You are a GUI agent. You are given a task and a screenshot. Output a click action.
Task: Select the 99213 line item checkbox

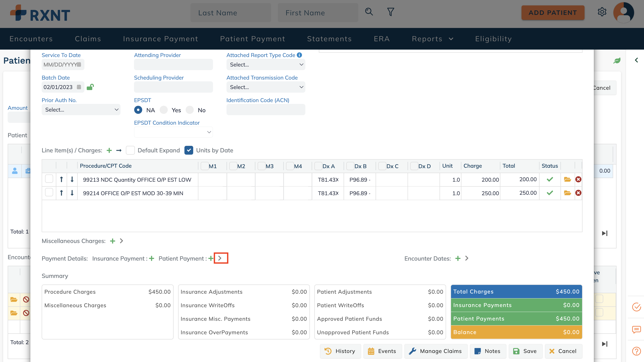(49, 179)
